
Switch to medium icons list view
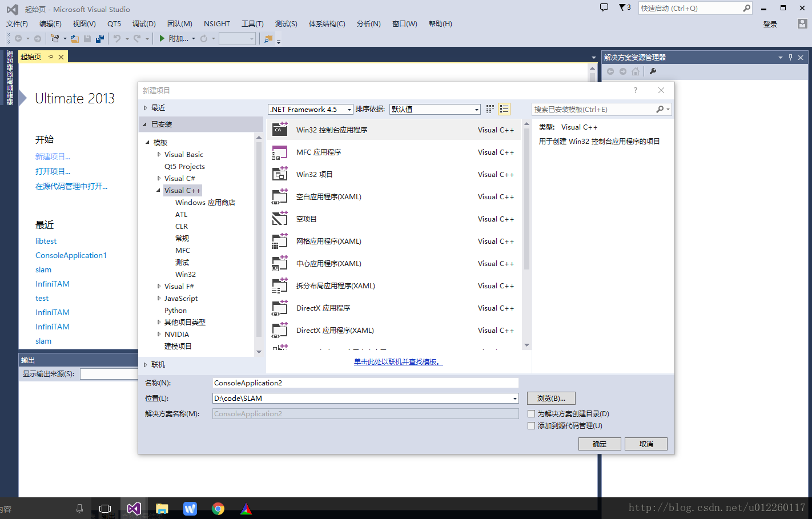[504, 109]
